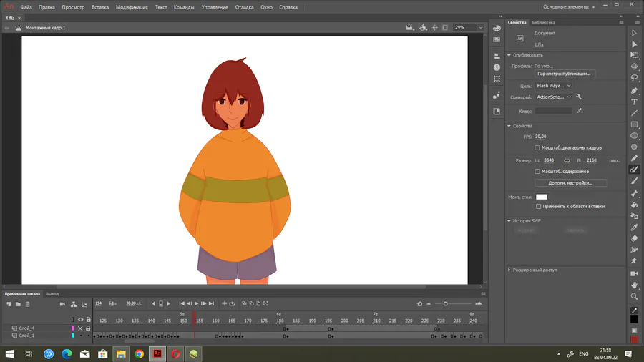644x362 pixels.
Task: Enable 'Масштаб. диапазоны кадров' checkbox
Action: click(537, 148)
